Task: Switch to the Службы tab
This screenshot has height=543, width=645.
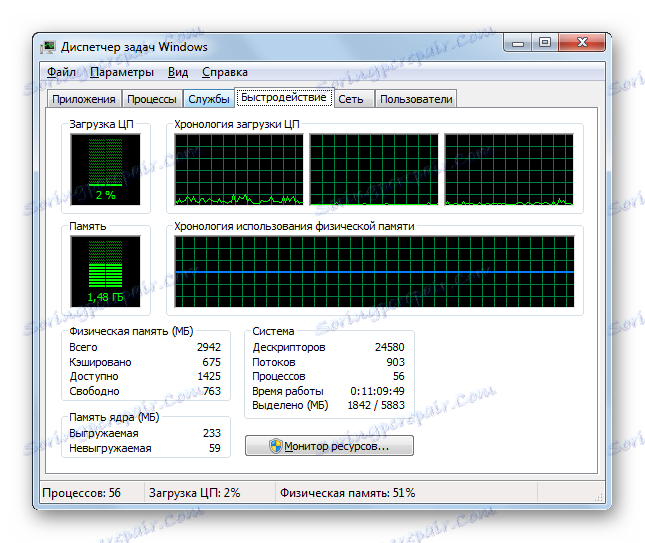Action: 209,99
